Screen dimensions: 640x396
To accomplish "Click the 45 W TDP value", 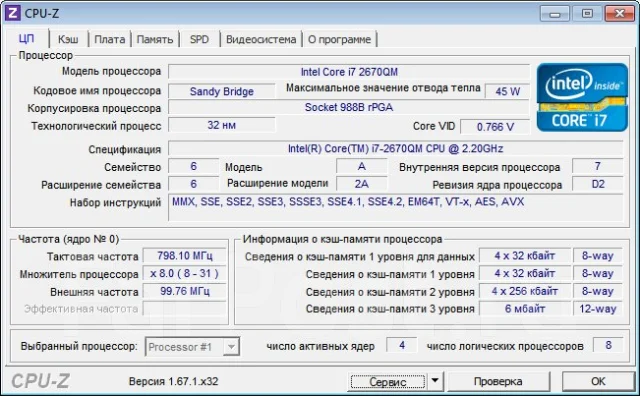I will pyautogui.click(x=507, y=91).
